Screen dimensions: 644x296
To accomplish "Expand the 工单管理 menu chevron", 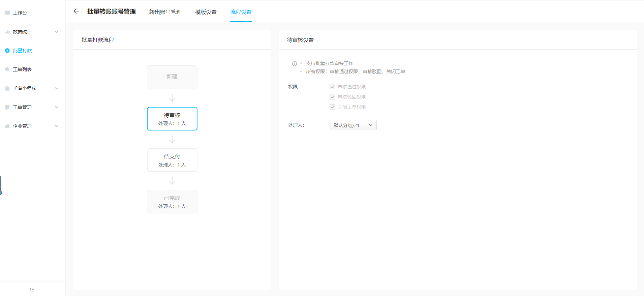I will 57,107.
